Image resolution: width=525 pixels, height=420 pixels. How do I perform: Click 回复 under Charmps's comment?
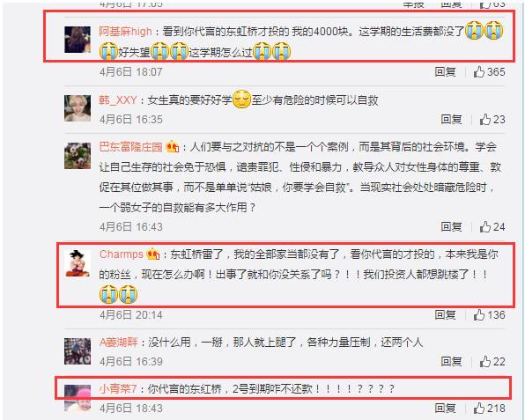[445, 314]
